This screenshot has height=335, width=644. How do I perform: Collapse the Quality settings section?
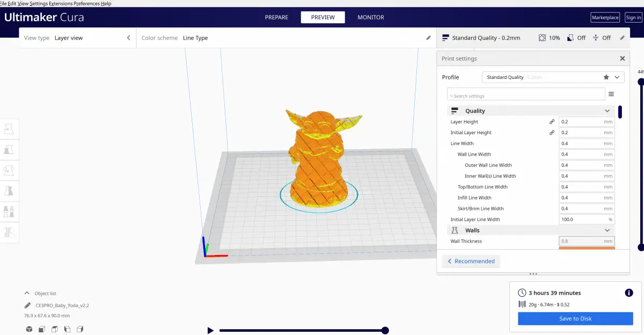coord(607,111)
